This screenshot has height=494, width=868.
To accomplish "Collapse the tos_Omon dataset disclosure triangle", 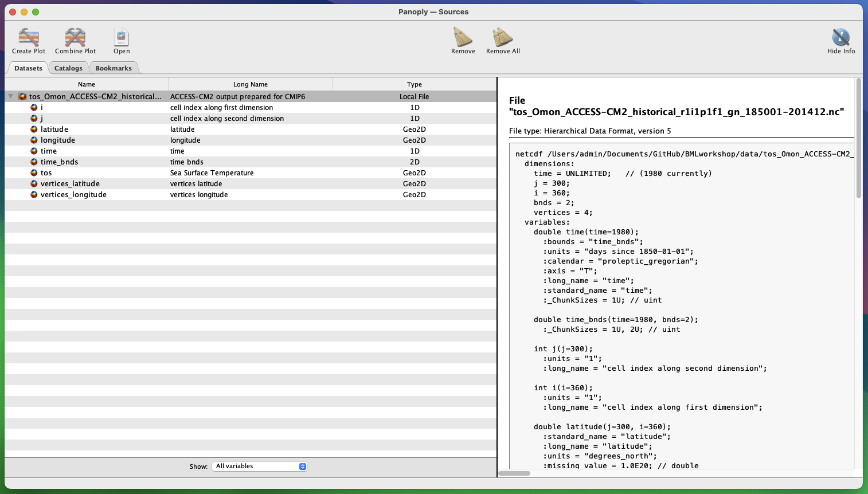I will pyautogui.click(x=10, y=97).
